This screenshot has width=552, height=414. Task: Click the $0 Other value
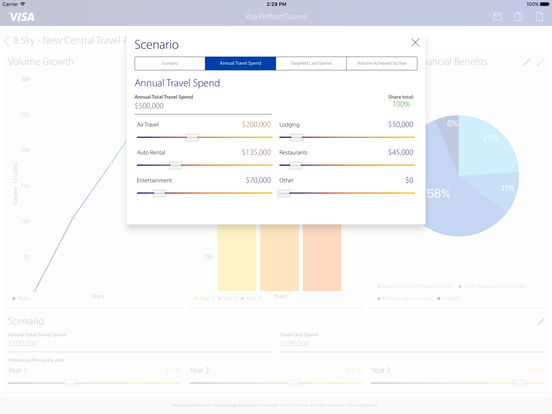tap(409, 180)
